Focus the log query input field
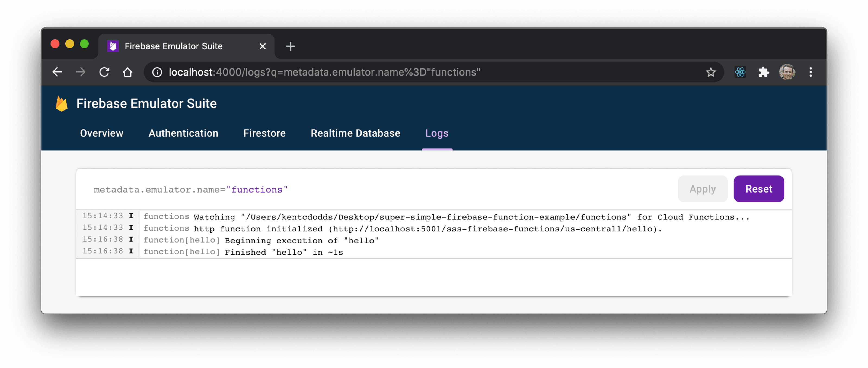 click(x=377, y=190)
